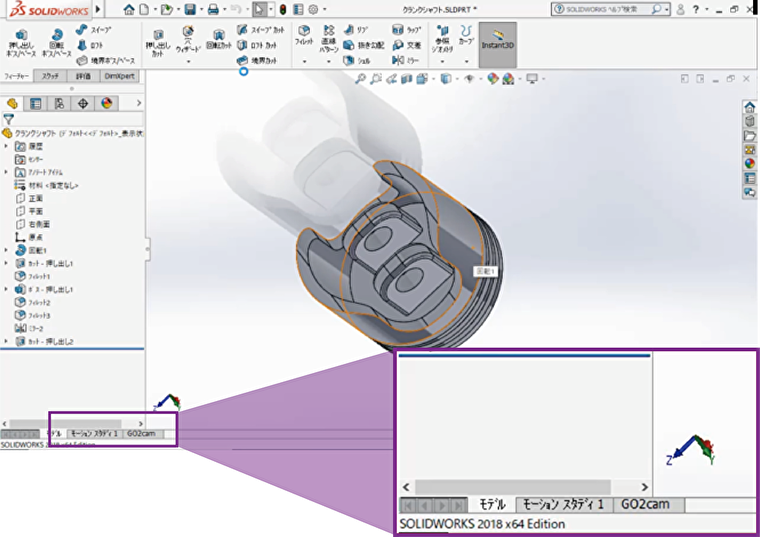Image resolution: width=760 pixels, height=537 pixels.
Task: Expand the annotations folder node
Action: tap(6, 172)
